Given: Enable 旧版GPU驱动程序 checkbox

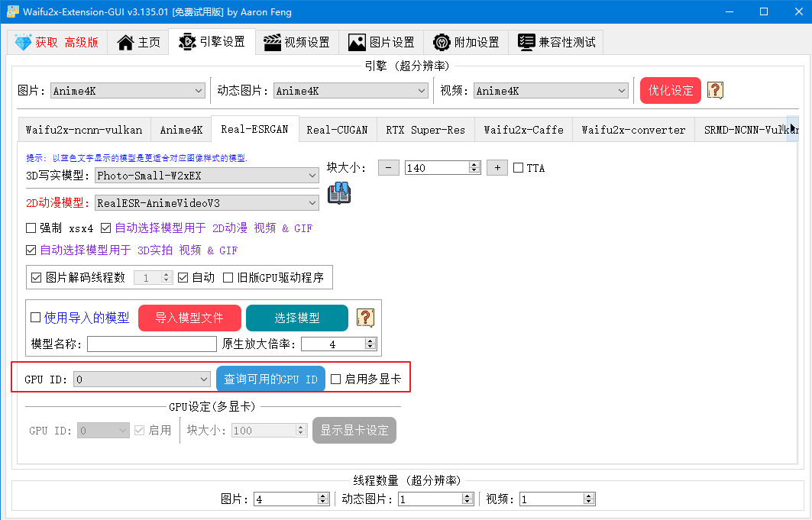Looking at the screenshot, I should [x=228, y=277].
